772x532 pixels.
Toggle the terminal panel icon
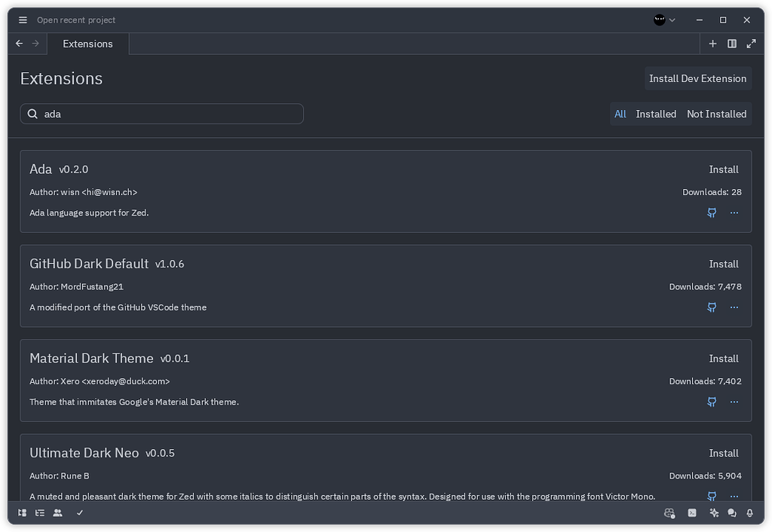692,513
